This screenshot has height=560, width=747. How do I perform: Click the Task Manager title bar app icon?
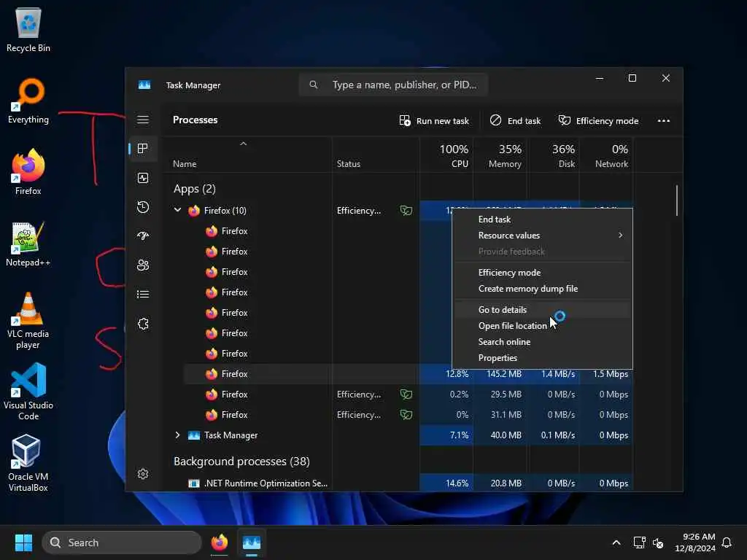click(144, 85)
